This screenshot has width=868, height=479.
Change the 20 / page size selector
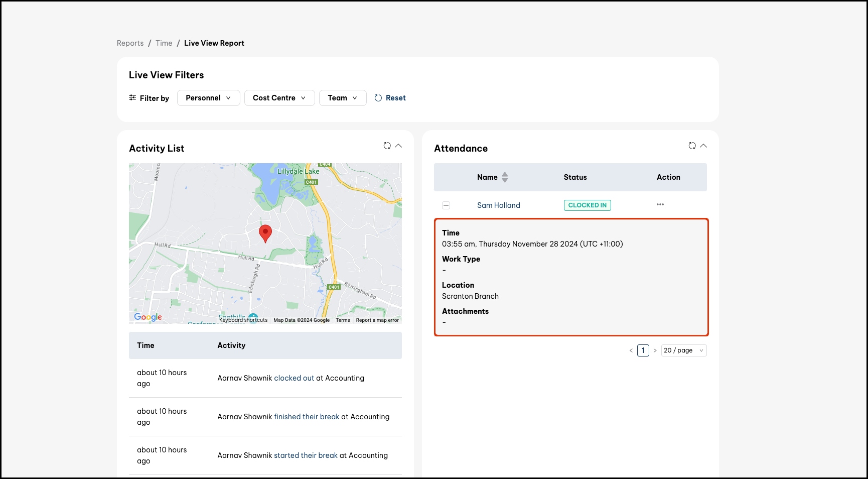coord(683,350)
